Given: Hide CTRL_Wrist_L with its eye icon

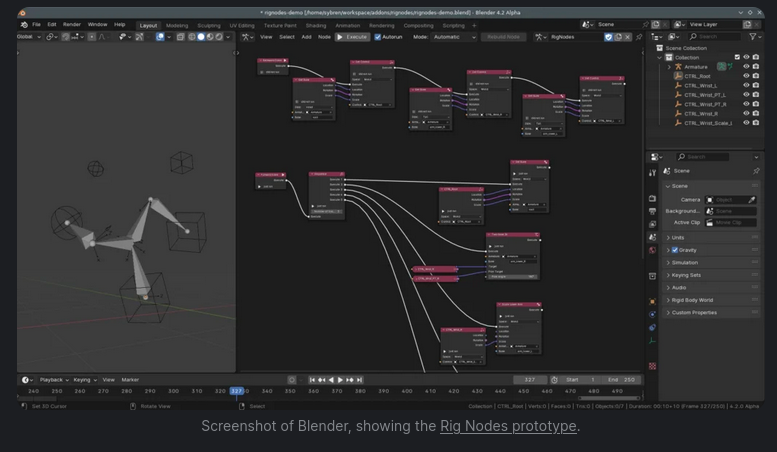Looking at the screenshot, I should [746, 85].
